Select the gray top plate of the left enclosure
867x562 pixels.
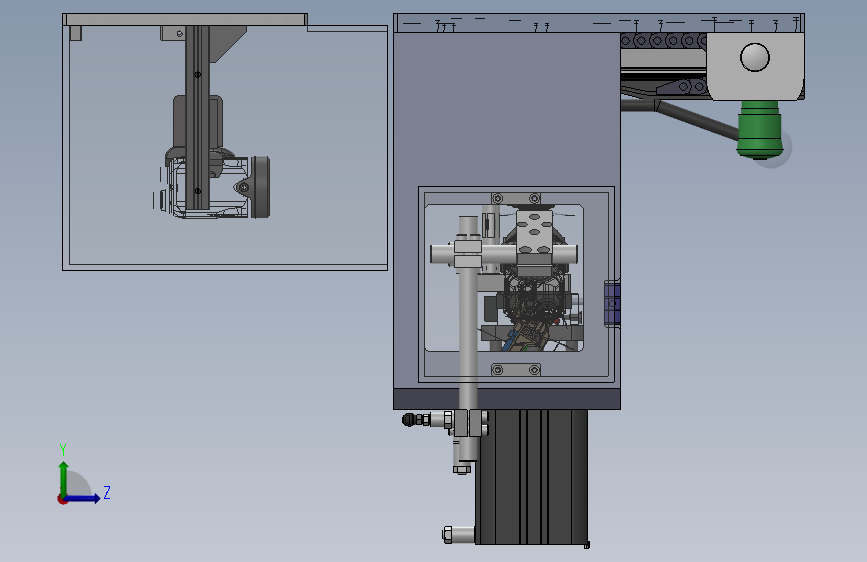coord(185,20)
